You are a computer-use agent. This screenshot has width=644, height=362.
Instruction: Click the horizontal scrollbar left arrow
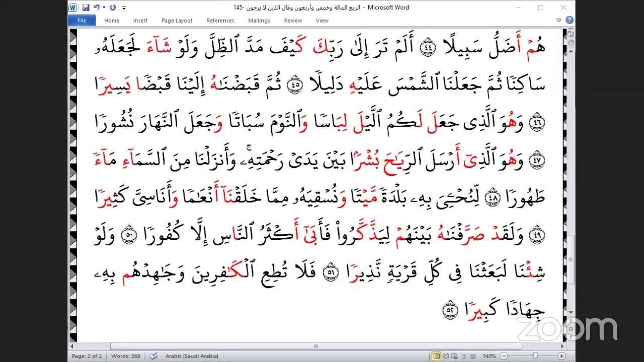pos(72,346)
